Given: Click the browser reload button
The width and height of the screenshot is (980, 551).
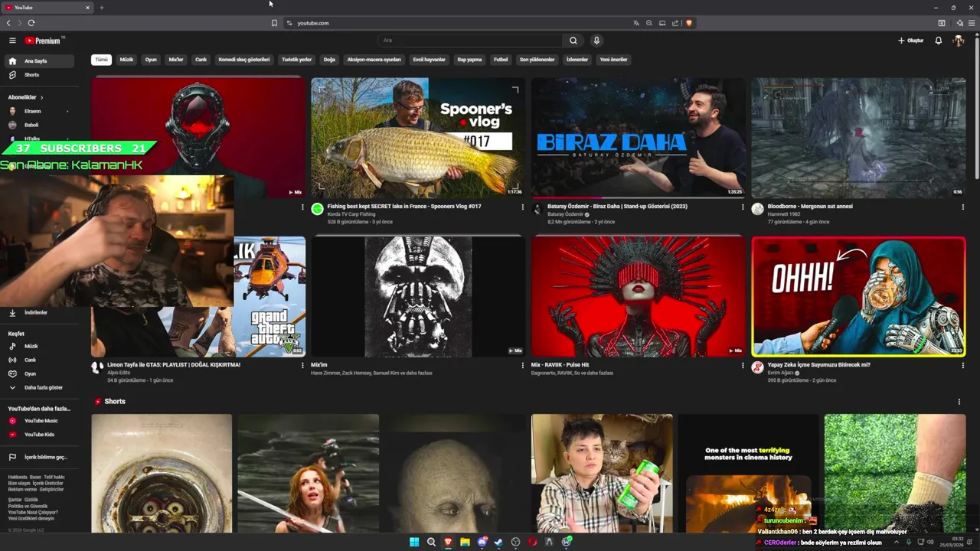Looking at the screenshot, I should [31, 23].
